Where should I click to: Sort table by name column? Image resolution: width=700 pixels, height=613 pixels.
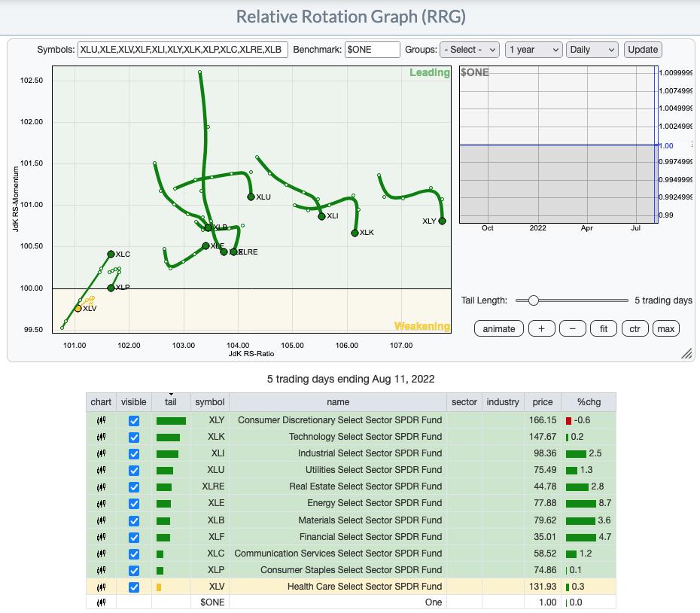pos(338,402)
